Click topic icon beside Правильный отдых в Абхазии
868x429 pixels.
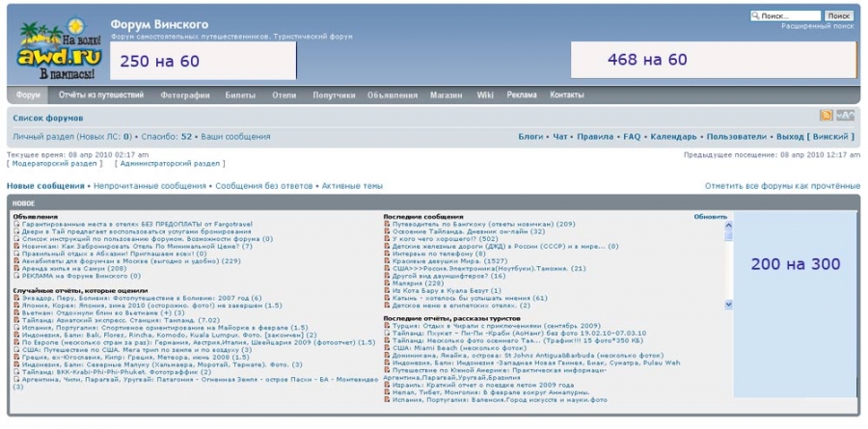(x=16, y=254)
